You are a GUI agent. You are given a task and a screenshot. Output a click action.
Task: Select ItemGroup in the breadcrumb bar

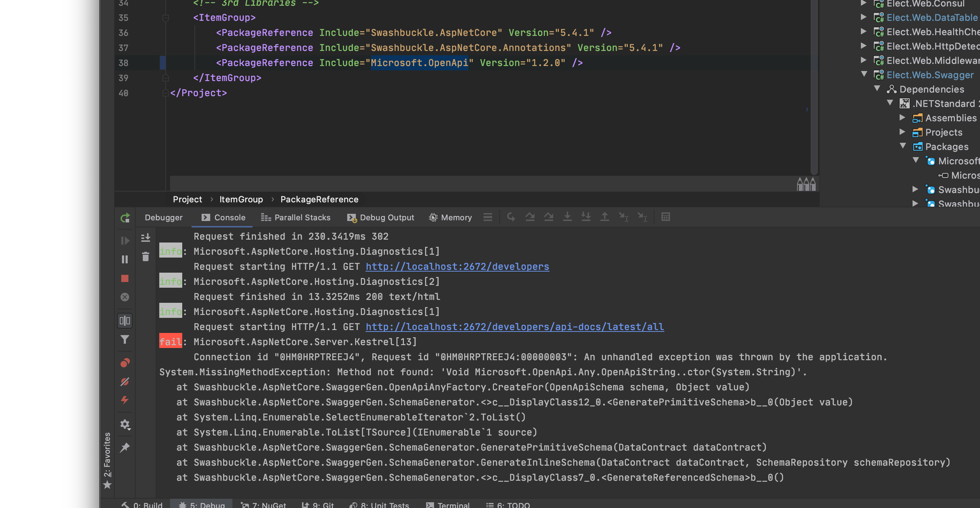241,199
